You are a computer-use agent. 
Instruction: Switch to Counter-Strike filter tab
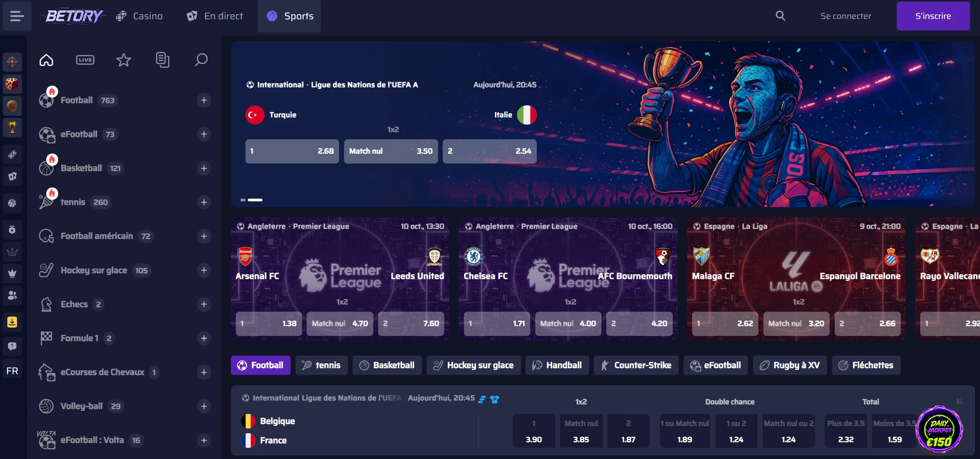pyautogui.click(x=636, y=365)
